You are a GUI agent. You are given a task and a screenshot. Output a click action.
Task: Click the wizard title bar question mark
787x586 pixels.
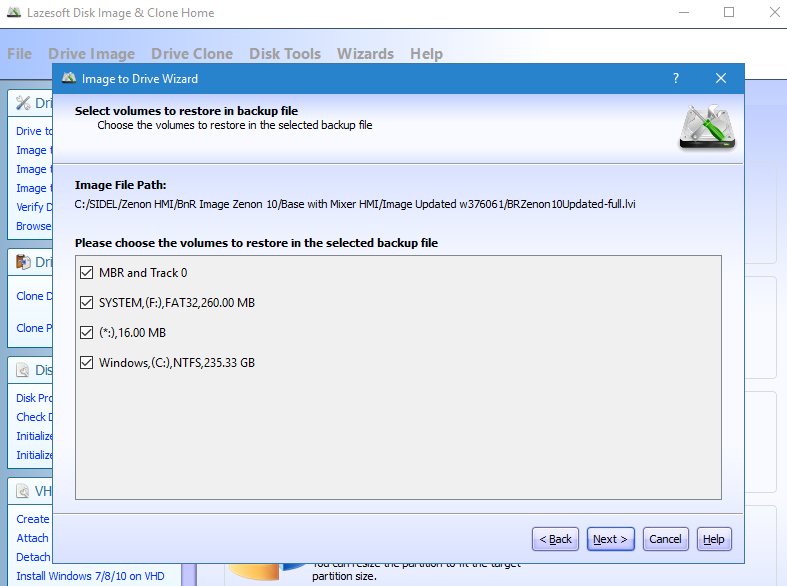[676, 78]
